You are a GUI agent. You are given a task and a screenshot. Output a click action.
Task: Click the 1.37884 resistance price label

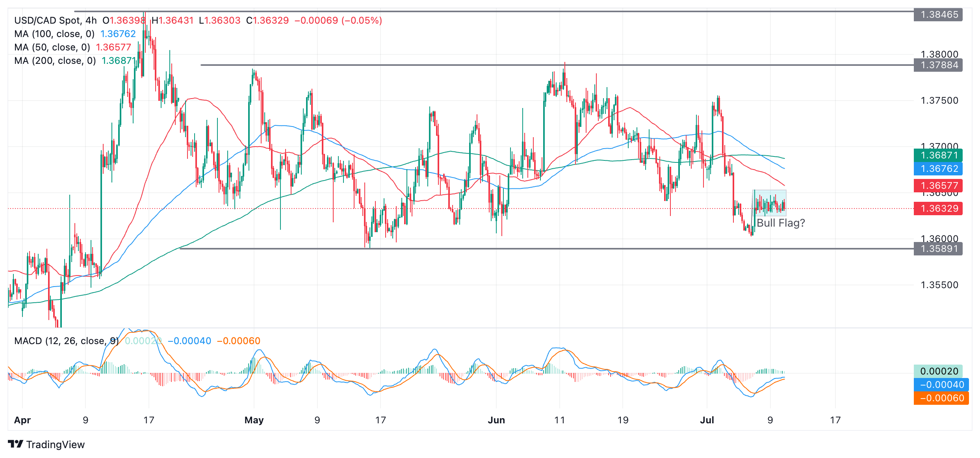click(939, 65)
